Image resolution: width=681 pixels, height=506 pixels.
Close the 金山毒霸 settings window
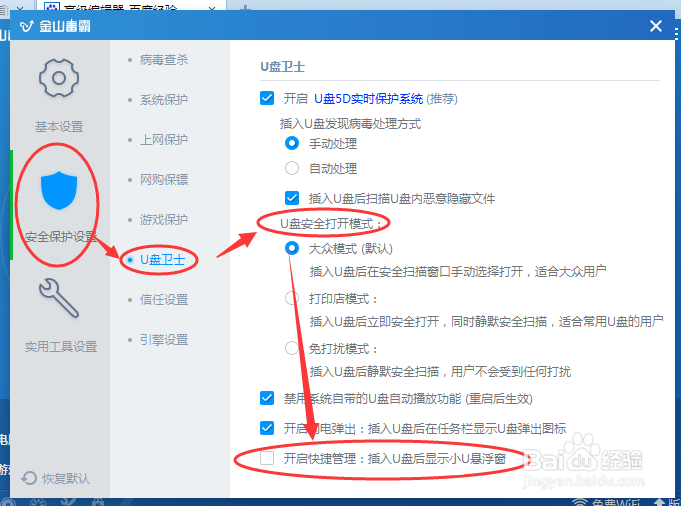coord(656,26)
